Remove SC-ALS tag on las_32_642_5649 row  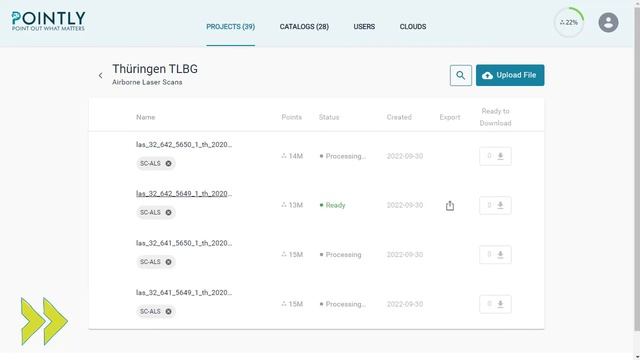[168, 212]
